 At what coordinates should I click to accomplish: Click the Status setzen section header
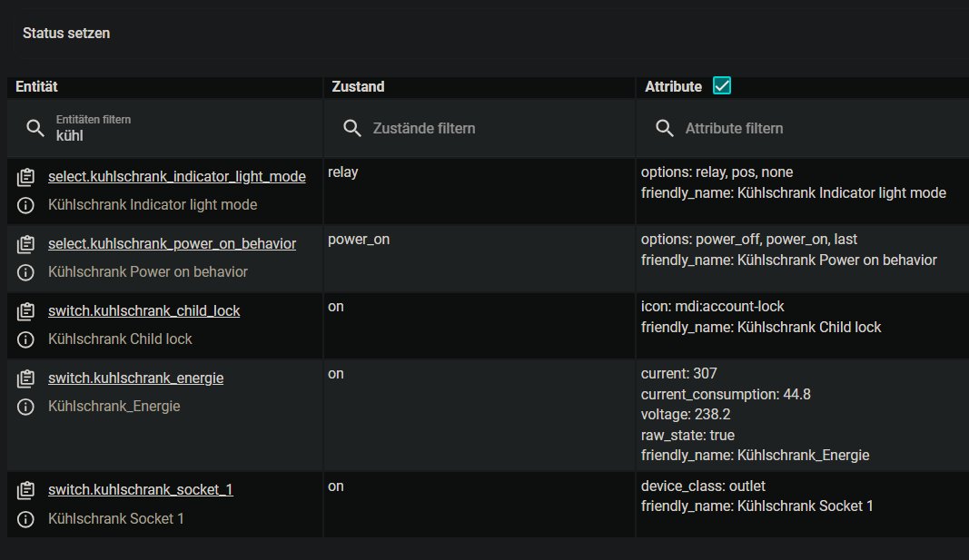(66, 34)
